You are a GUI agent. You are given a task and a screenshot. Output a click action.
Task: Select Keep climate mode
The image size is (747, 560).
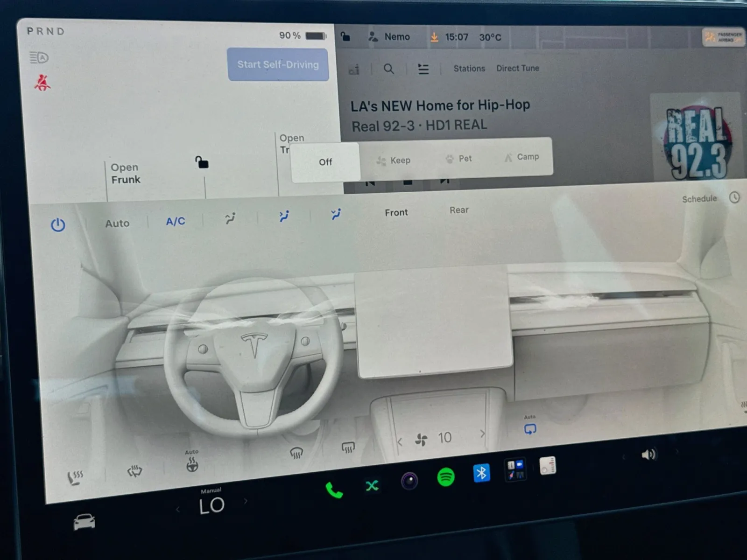[x=394, y=161]
